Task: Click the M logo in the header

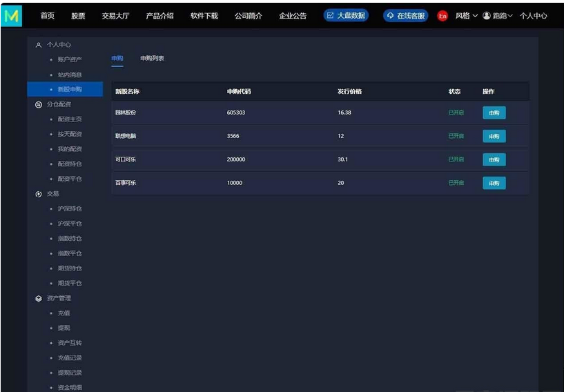Action: (12, 16)
